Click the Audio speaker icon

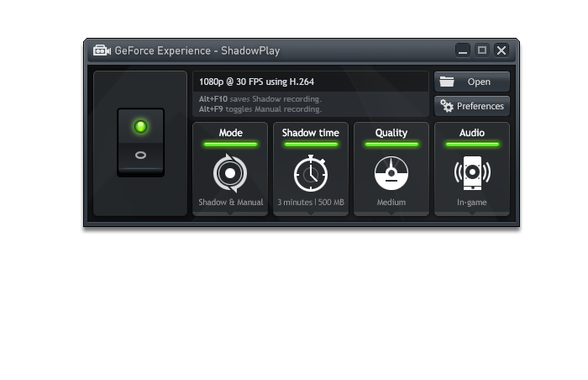click(472, 173)
